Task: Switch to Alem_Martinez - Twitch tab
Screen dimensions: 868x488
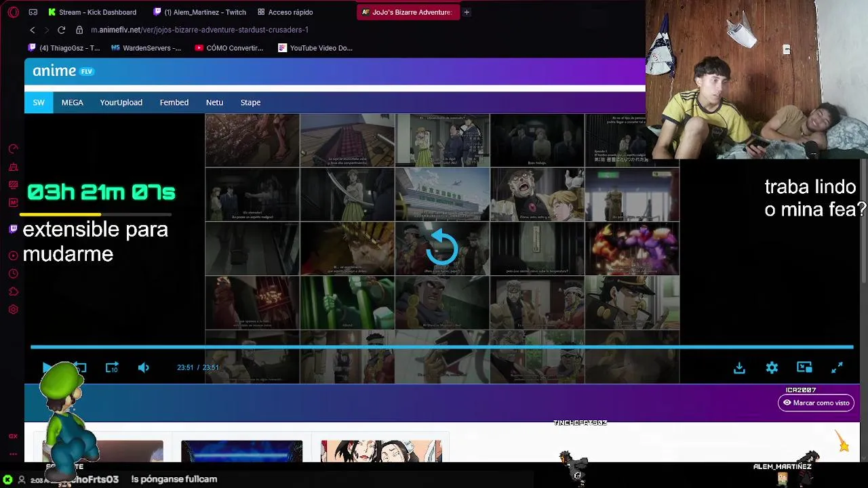Action: (x=200, y=12)
